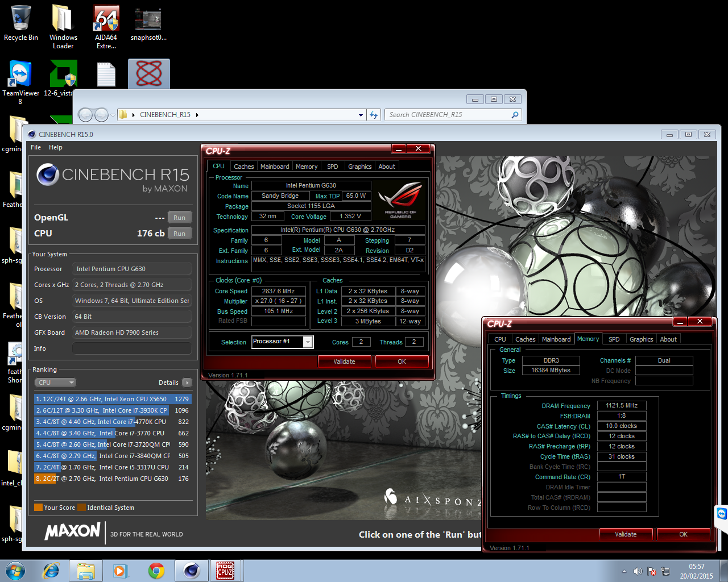Open the Ranking CPU dropdown
Image resolution: width=728 pixels, height=582 pixels.
coord(55,383)
